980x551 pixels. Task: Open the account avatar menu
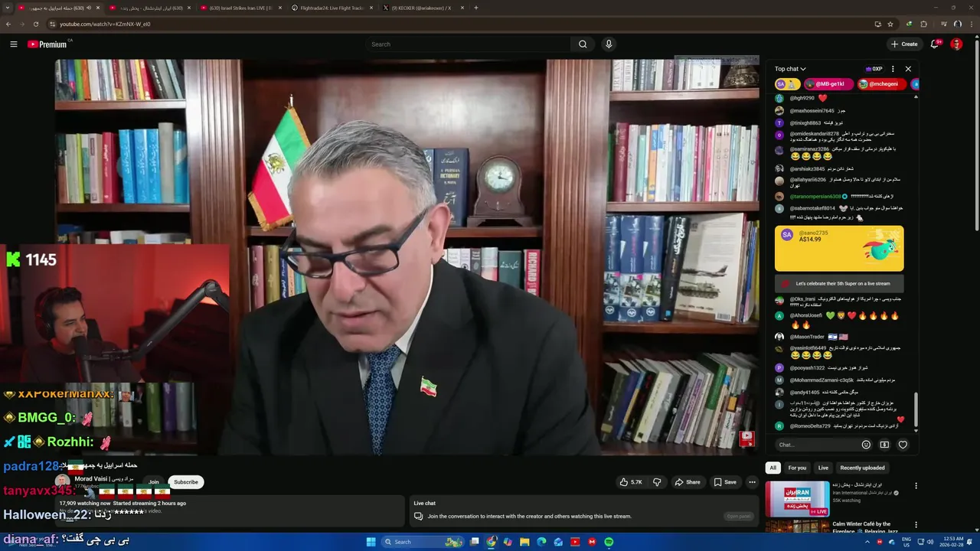pyautogui.click(x=956, y=44)
